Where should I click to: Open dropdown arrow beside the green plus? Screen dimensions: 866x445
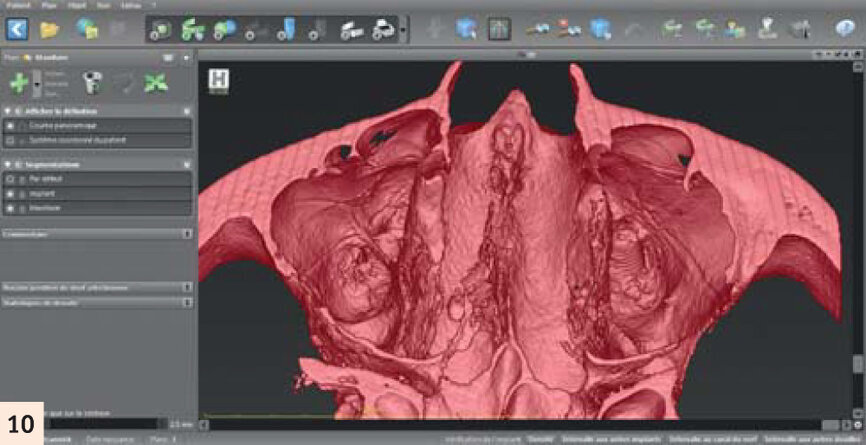coord(37,84)
